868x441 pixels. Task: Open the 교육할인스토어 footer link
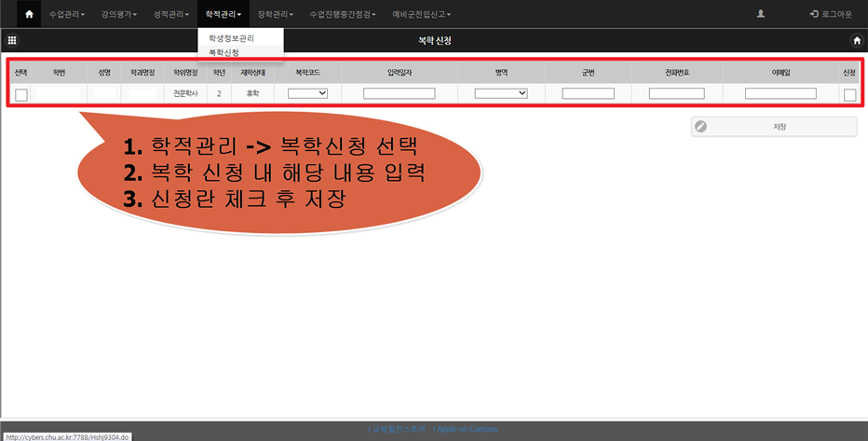point(399,429)
